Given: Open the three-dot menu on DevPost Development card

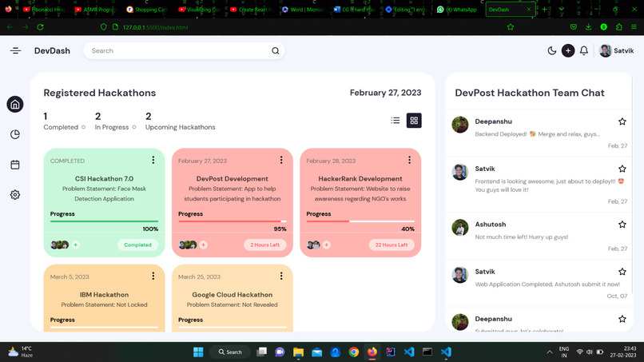Looking at the screenshot, I should click(x=281, y=160).
